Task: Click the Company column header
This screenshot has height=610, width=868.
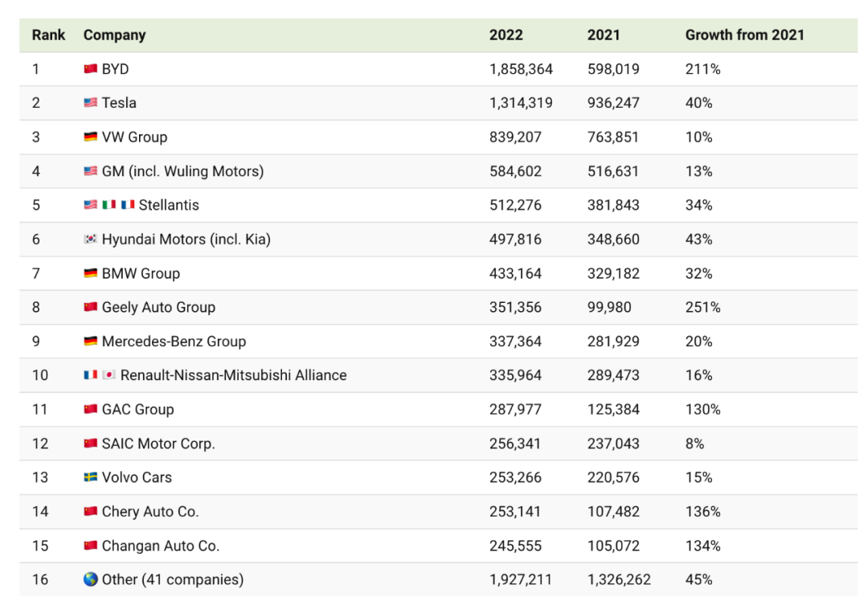Action: coord(114,35)
